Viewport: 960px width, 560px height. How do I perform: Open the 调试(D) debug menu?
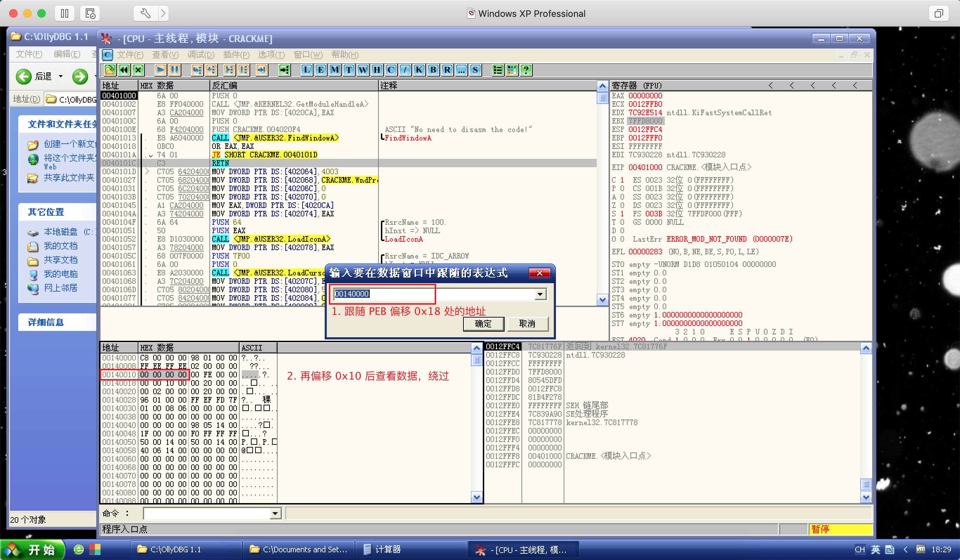tap(201, 55)
